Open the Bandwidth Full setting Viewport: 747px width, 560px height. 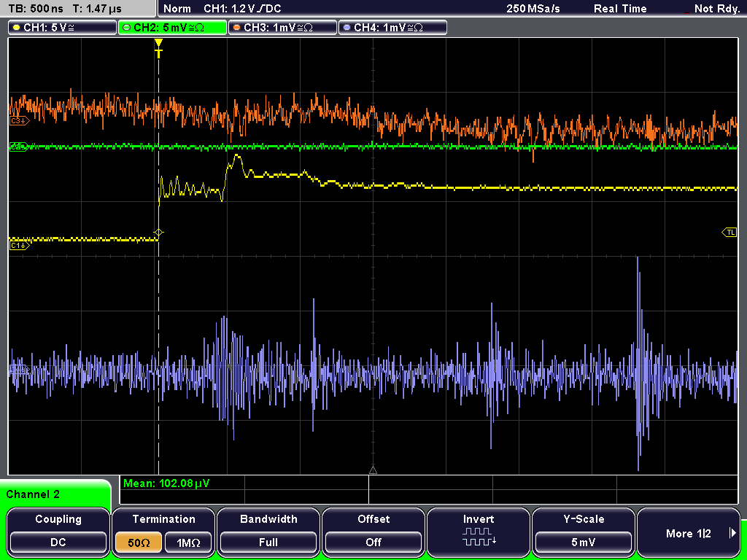[268, 531]
